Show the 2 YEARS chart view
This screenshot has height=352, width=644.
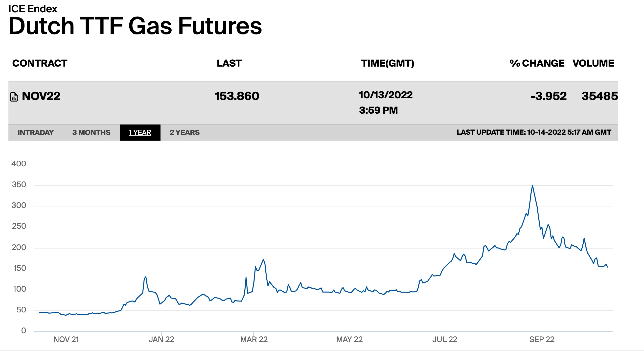(x=184, y=132)
